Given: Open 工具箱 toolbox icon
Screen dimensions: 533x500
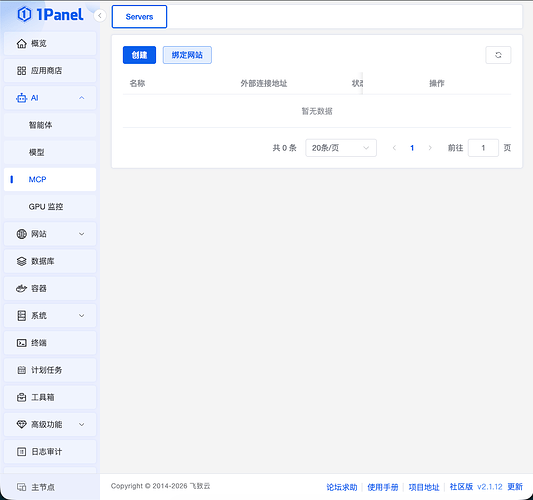Looking at the screenshot, I should pyautogui.click(x=21, y=397).
